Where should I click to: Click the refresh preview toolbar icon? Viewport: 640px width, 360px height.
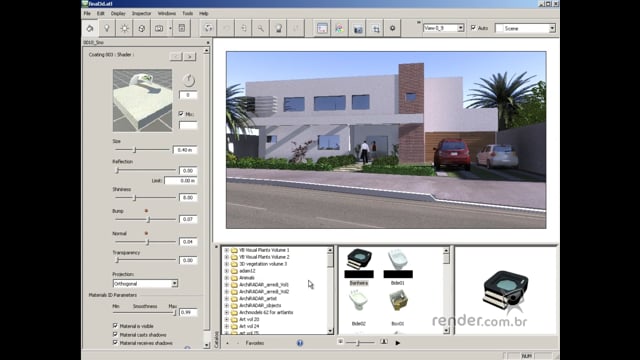click(x=208, y=28)
